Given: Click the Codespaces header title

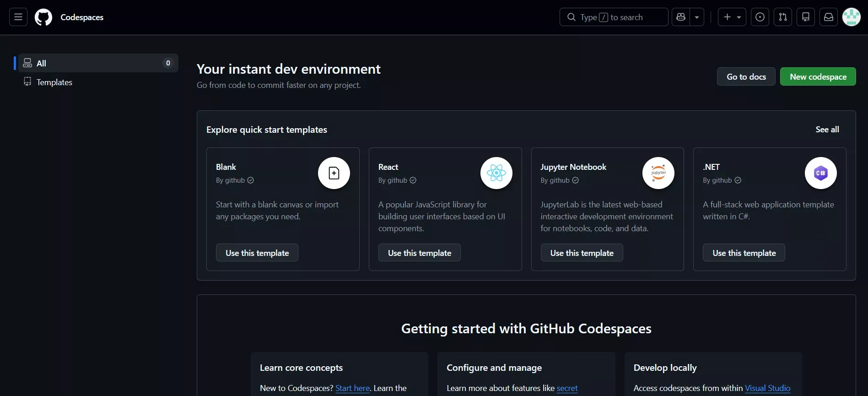Looking at the screenshot, I should point(82,17).
